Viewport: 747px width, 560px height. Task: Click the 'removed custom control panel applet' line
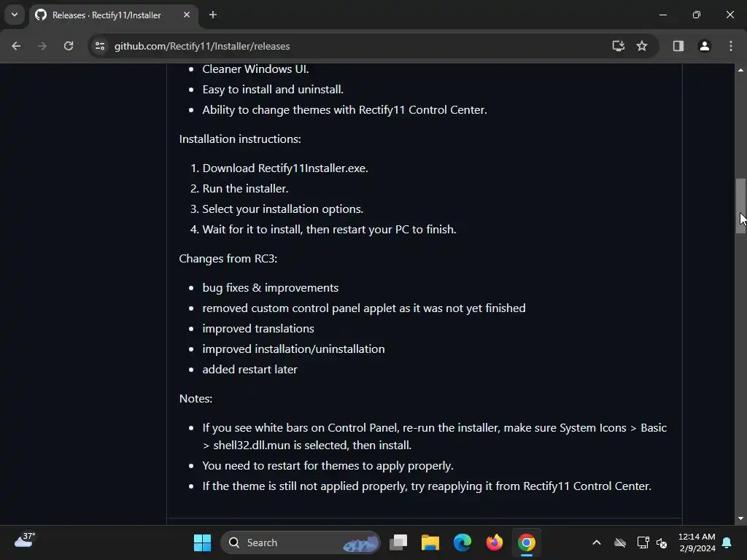(363, 308)
